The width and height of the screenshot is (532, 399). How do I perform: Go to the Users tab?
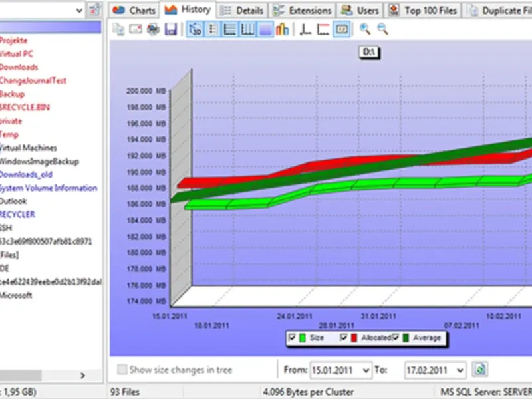[360, 11]
